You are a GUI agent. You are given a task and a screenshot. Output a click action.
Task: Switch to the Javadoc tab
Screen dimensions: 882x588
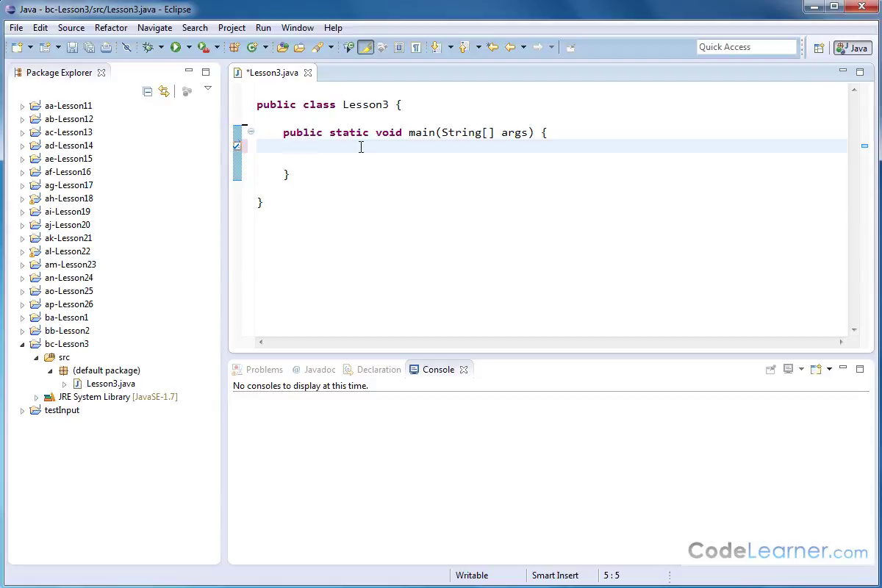coord(314,370)
